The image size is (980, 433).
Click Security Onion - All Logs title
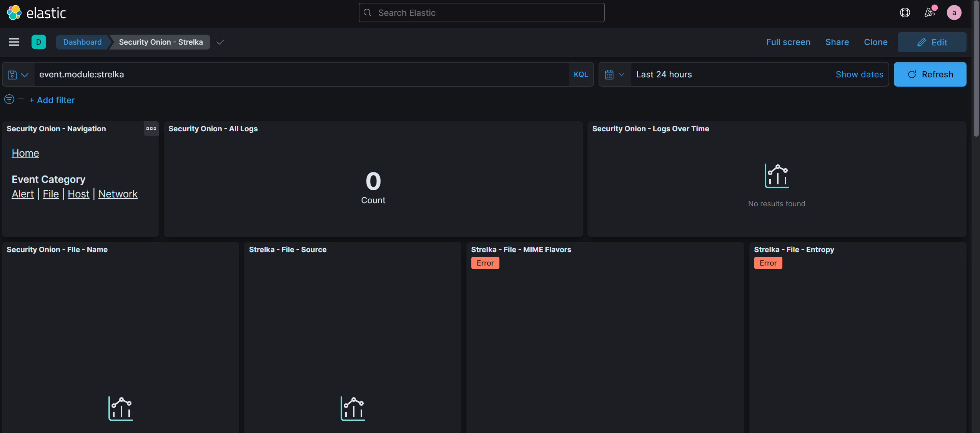click(213, 129)
